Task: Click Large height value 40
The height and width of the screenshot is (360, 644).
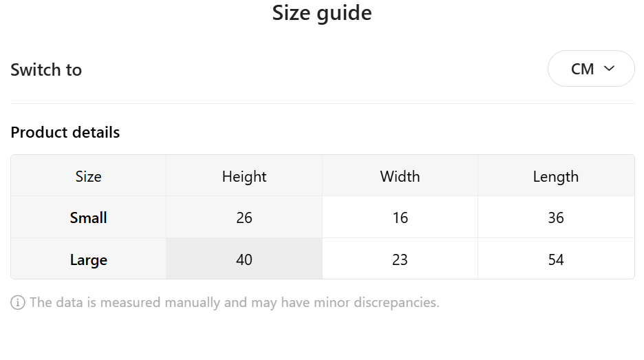Action: (x=244, y=260)
